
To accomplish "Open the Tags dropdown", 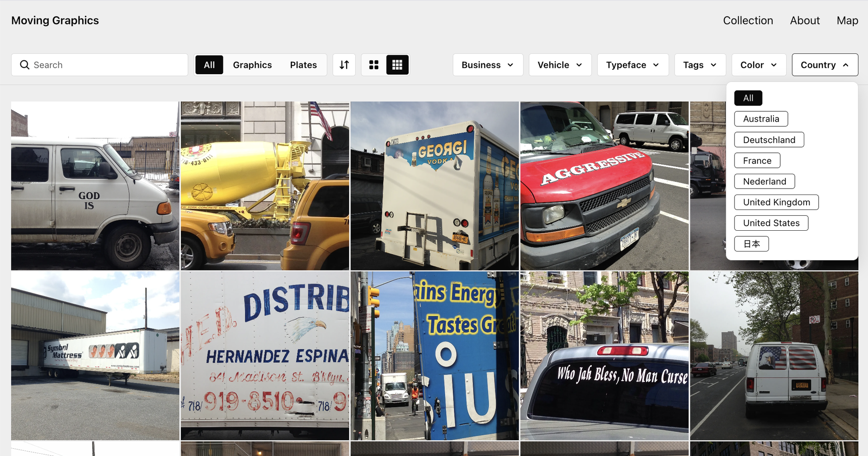I will point(700,65).
